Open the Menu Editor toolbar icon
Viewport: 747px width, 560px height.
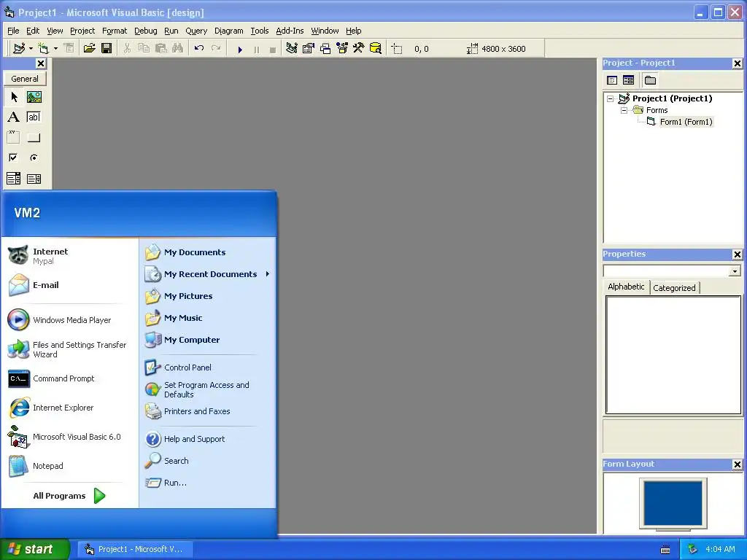pos(69,48)
